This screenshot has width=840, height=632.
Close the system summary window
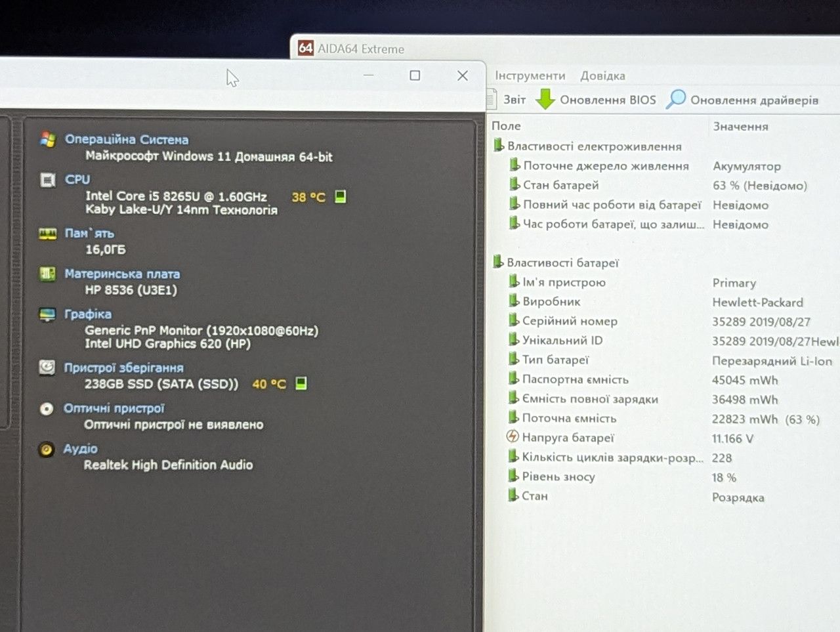click(x=463, y=75)
